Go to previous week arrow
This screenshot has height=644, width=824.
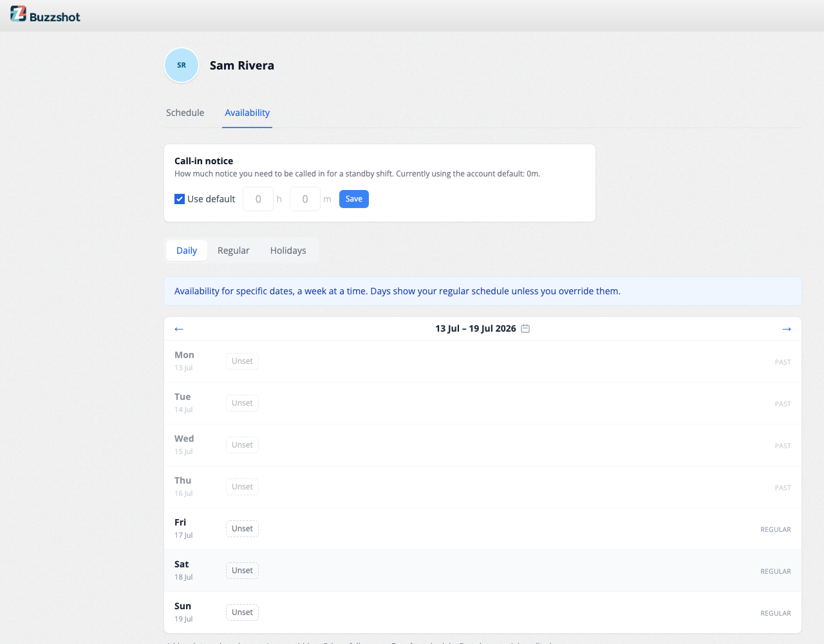(x=179, y=329)
